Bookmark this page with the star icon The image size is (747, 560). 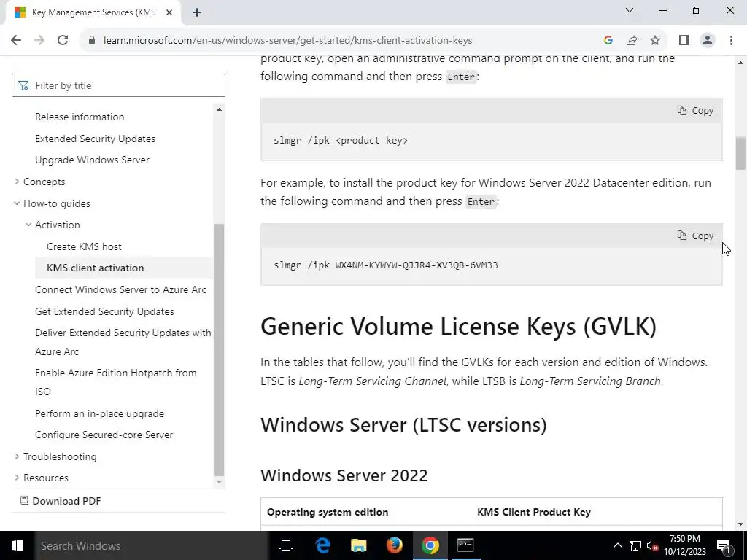(x=655, y=41)
